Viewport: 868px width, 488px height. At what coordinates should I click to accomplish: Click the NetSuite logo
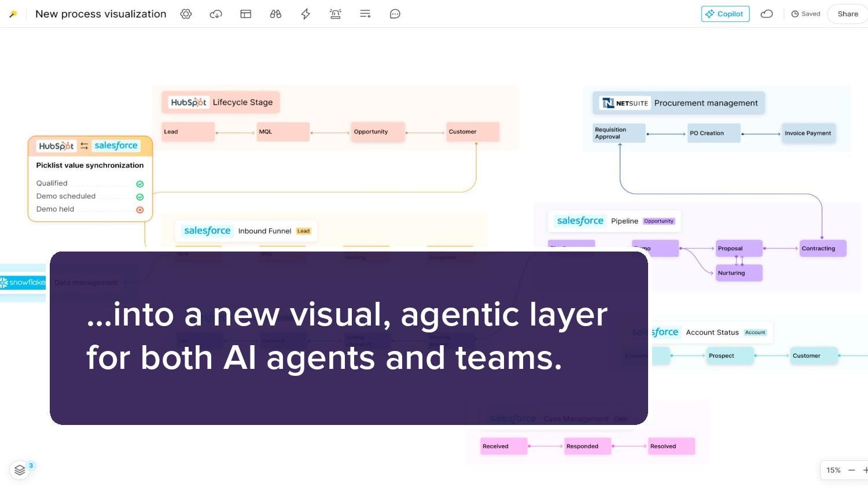click(x=625, y=103)
